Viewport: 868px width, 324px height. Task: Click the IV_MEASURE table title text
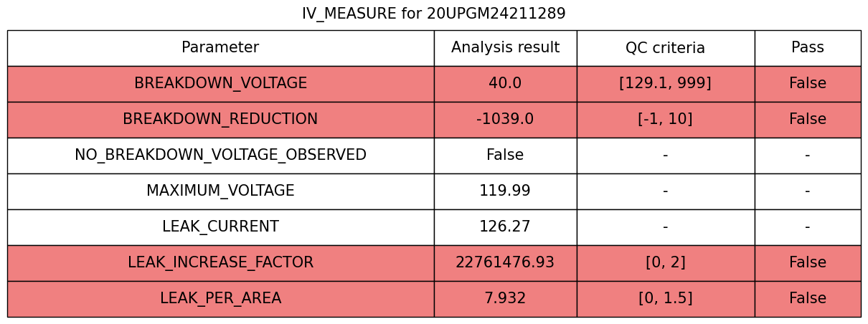click(x=433, y=14)
